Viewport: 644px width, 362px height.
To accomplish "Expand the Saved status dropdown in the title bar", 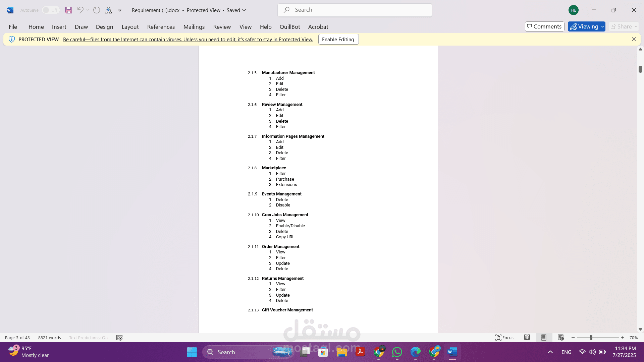I will coord(244,10).
